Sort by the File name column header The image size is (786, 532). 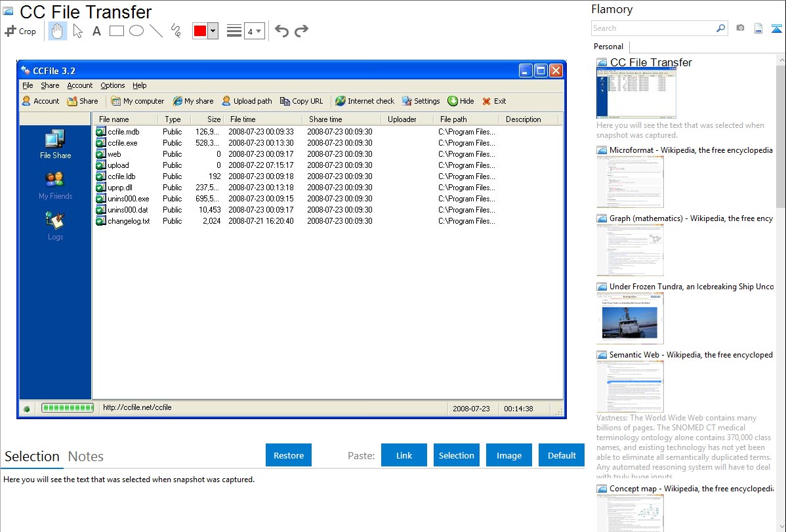point(125,119)
